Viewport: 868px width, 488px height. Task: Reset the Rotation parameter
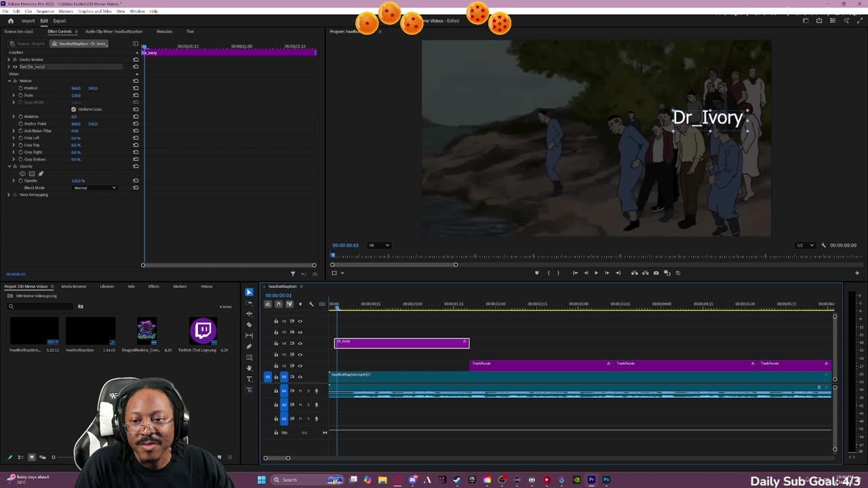pyautogui.click(x=136, y=117)
